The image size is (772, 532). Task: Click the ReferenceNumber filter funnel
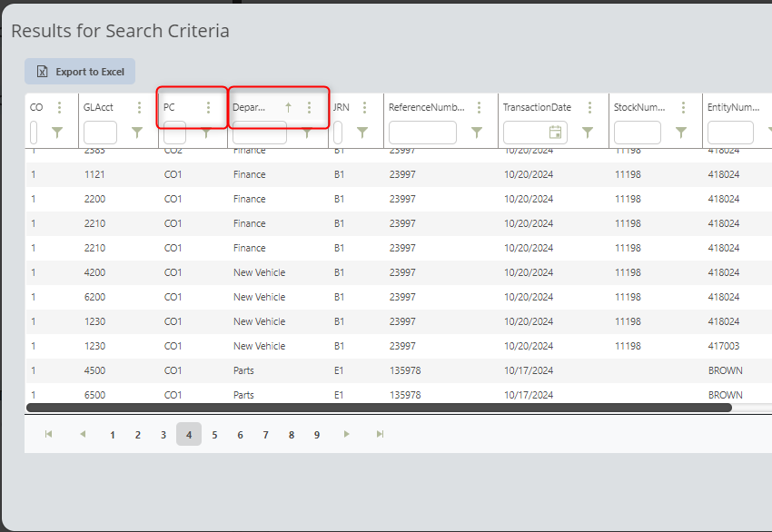click(x=477, y=133)
